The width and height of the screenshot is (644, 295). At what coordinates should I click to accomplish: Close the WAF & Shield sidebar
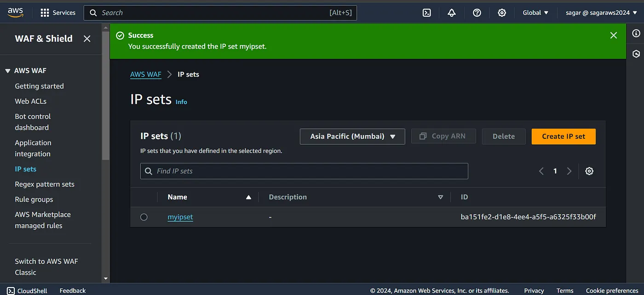tap(87, 39)
